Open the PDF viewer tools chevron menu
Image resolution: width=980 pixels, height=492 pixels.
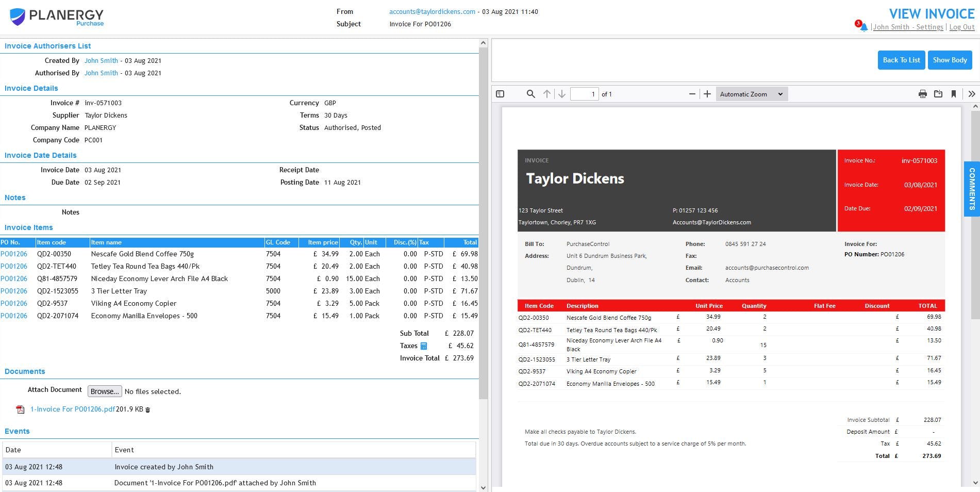pyautogui.click(x=972, y=94)
